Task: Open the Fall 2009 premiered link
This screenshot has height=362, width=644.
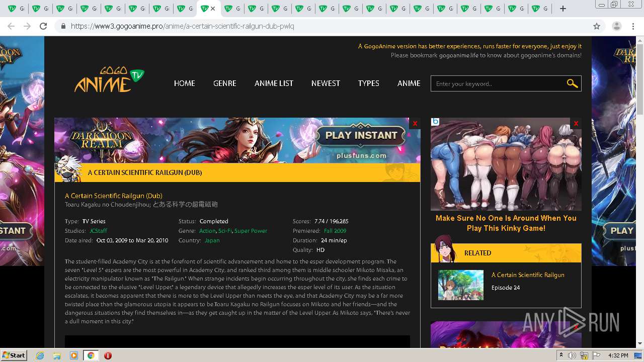Action: tap(335, 231)
